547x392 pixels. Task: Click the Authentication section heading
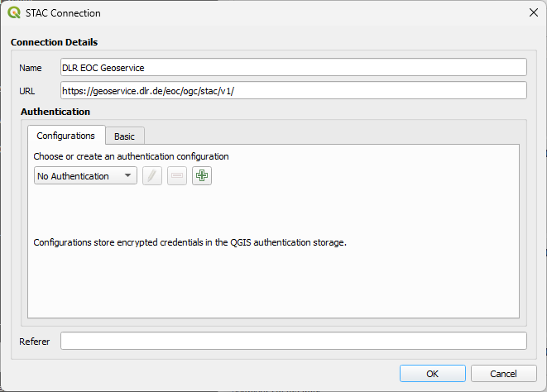(55, 112)
